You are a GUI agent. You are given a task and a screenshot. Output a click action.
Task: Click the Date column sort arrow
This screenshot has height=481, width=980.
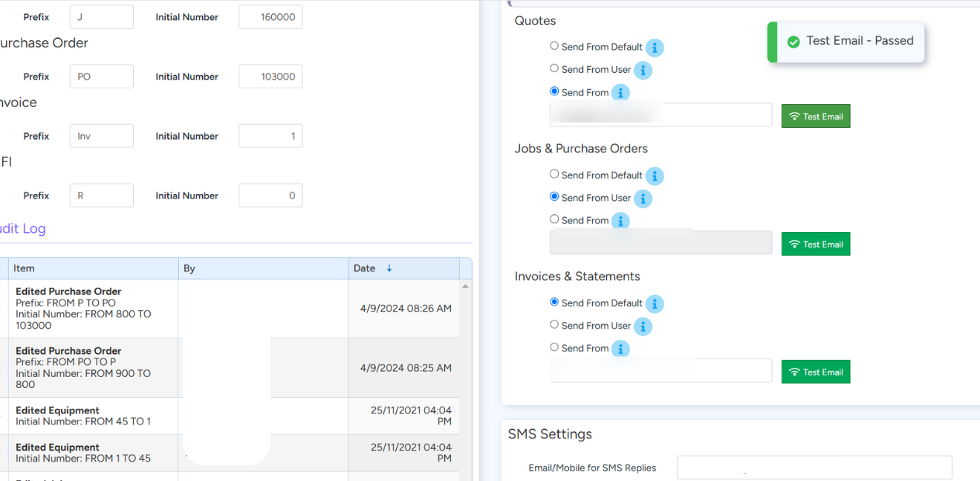[389, 268]
